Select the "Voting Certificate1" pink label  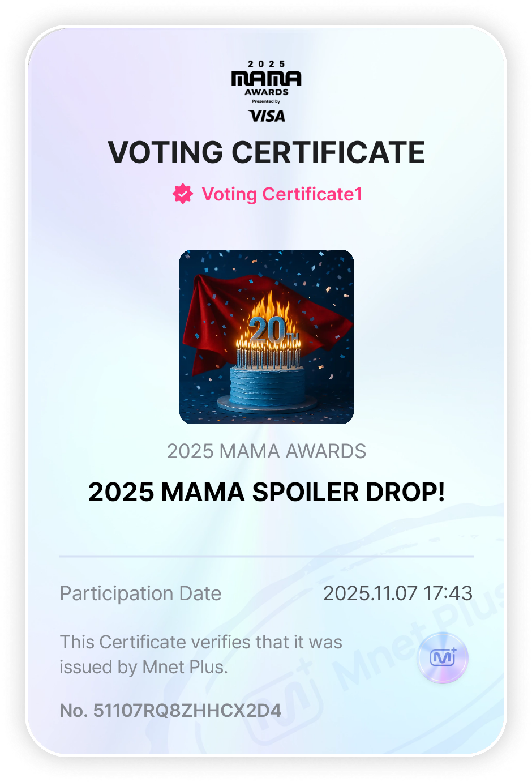click(x=282, y=194)
